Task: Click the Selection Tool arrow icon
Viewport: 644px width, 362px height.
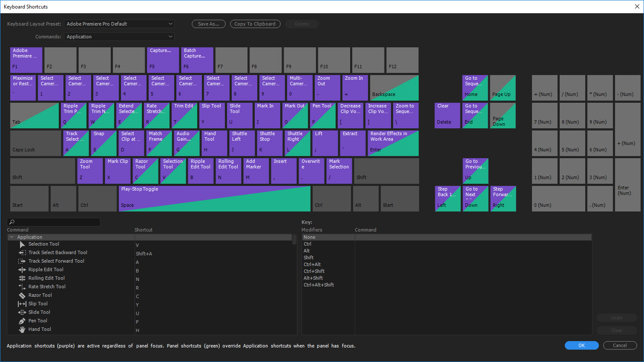Action: [x=22, y=244]
